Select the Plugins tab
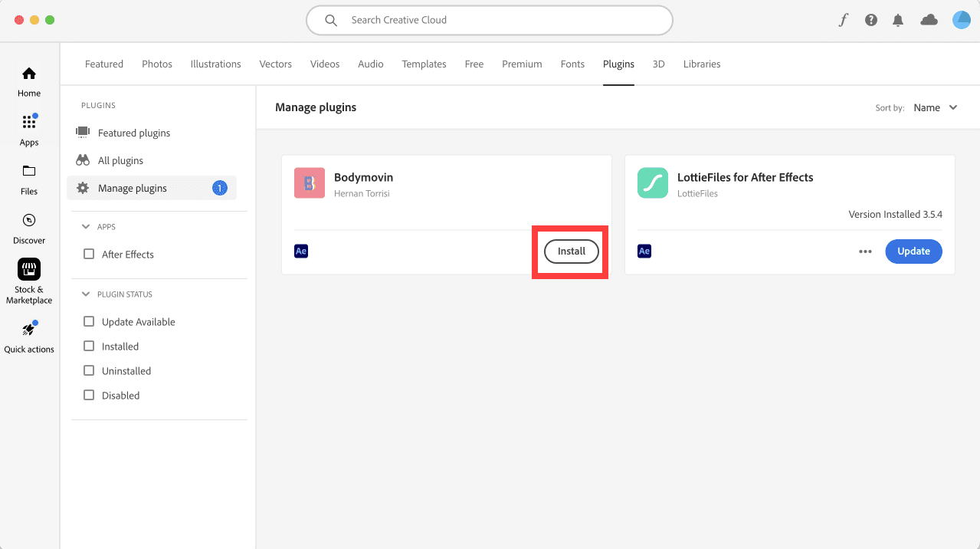The width and height of the screenshot is (980, 549). [618, 64]
